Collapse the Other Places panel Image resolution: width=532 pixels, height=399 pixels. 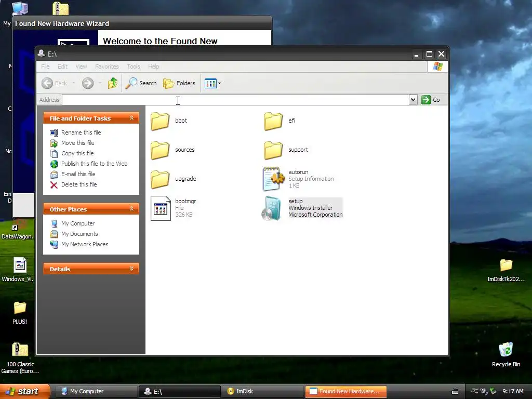click(131, 209)
